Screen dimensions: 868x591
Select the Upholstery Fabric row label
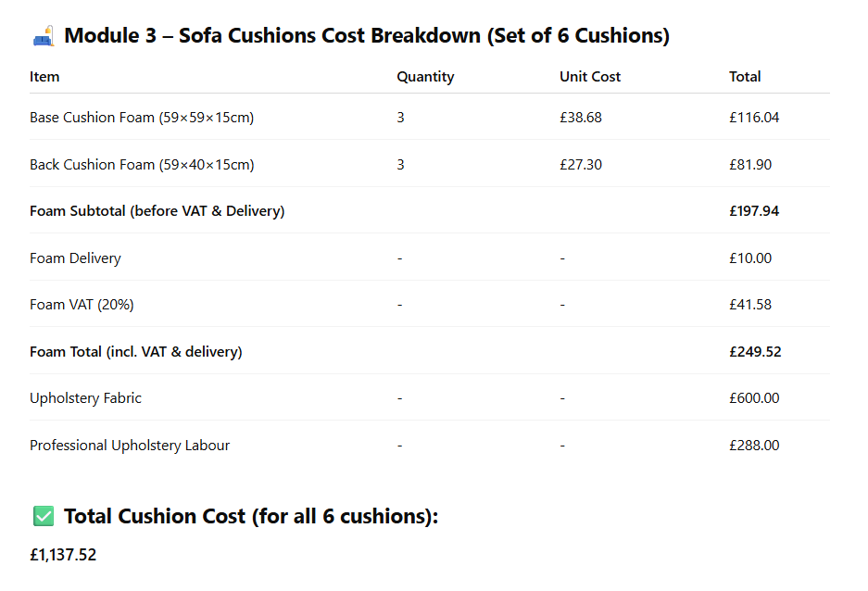[x=86, y=398]
